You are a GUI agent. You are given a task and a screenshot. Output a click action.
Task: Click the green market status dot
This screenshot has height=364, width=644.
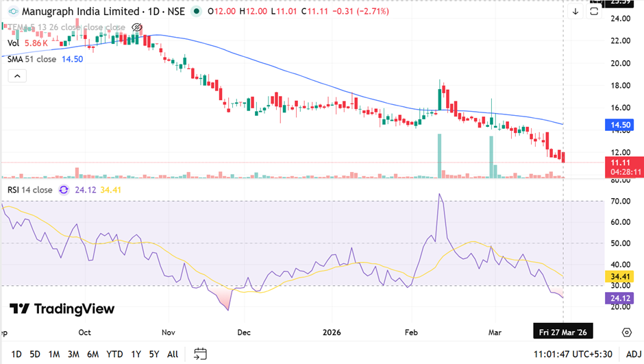pos(197,12)
